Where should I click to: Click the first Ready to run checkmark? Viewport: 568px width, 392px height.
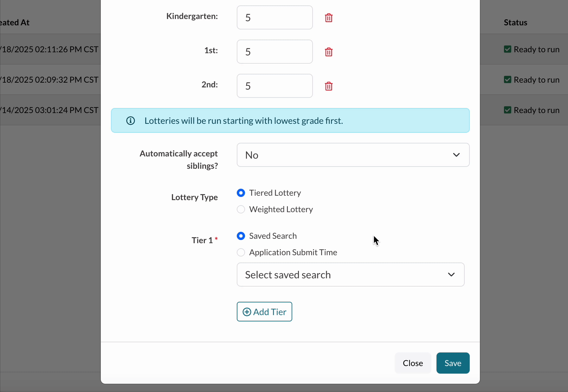507,49
